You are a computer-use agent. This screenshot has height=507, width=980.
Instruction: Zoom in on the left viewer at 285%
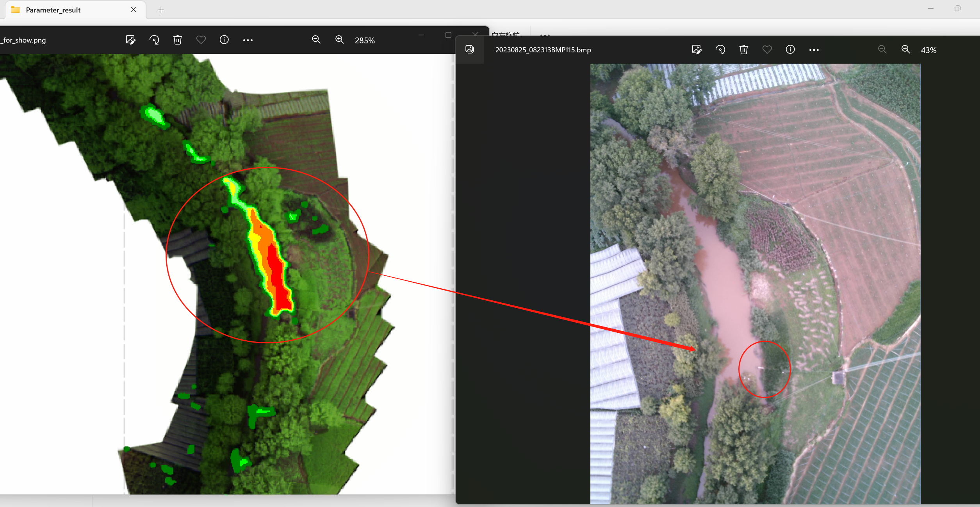[x=340, y=40]
